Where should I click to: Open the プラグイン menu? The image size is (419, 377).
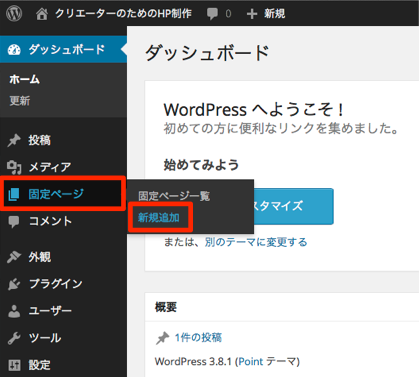point(56,284)
